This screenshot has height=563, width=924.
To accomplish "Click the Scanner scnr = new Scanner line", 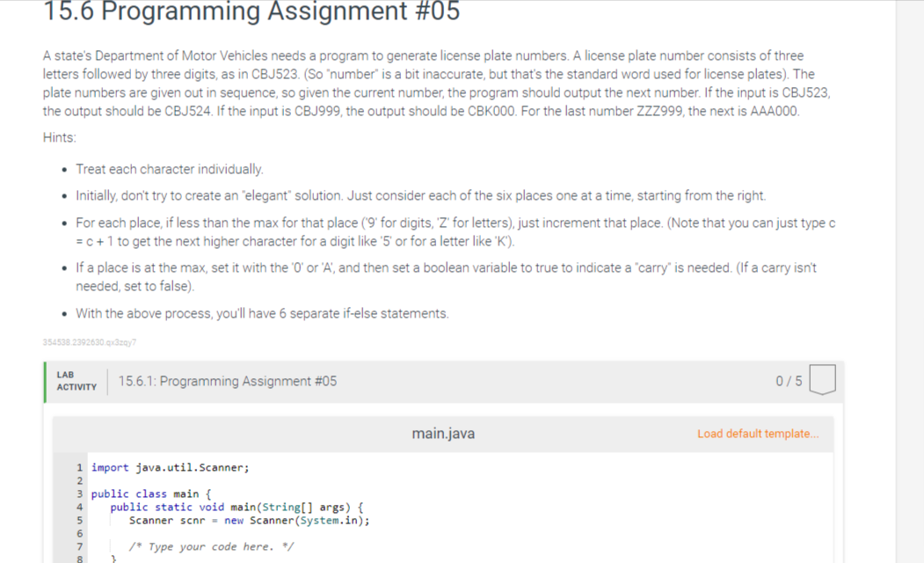I will (250, 521).
